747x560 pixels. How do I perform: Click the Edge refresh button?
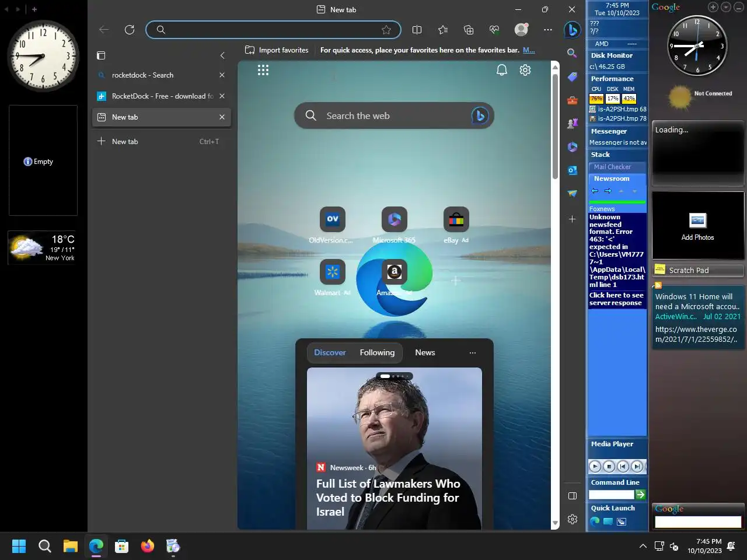click(130, 30)
